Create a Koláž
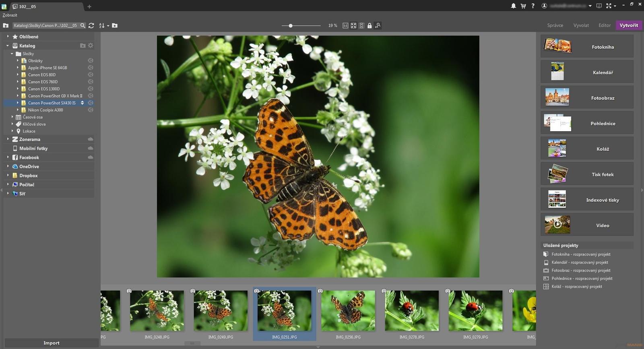This screenshot has height=349, width=644. (x=587, y=148)
